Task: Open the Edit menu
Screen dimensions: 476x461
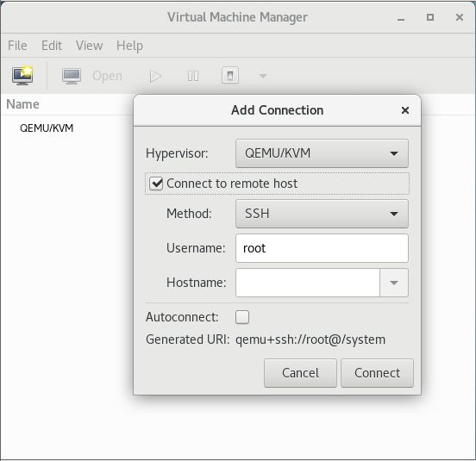Action: [52, 46]
